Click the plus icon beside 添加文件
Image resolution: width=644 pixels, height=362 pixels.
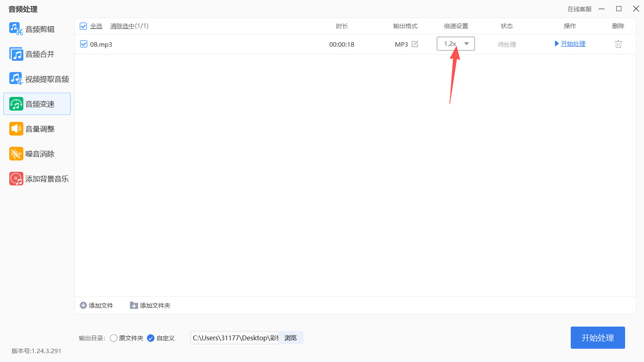pos(83,305)
